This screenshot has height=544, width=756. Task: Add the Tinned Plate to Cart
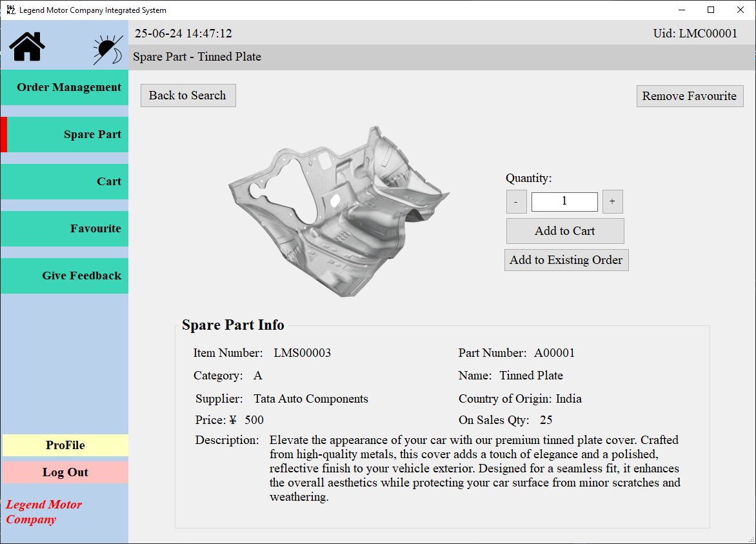565,230
